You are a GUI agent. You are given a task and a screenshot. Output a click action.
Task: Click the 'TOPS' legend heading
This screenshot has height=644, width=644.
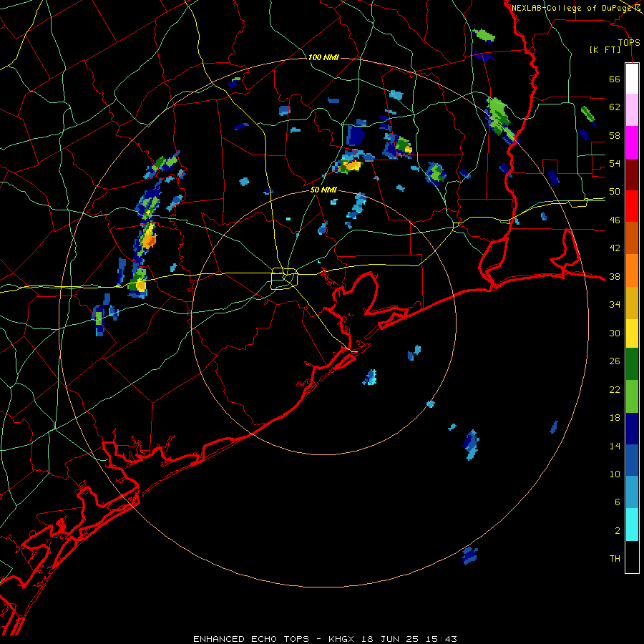tap(629, 43)
